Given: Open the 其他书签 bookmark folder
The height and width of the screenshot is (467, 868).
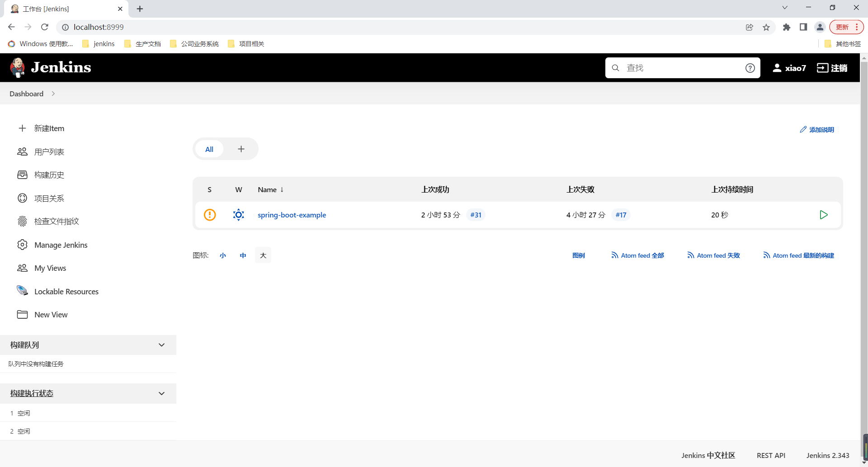Looking at the screenshot, I should [x=843, y=44].
